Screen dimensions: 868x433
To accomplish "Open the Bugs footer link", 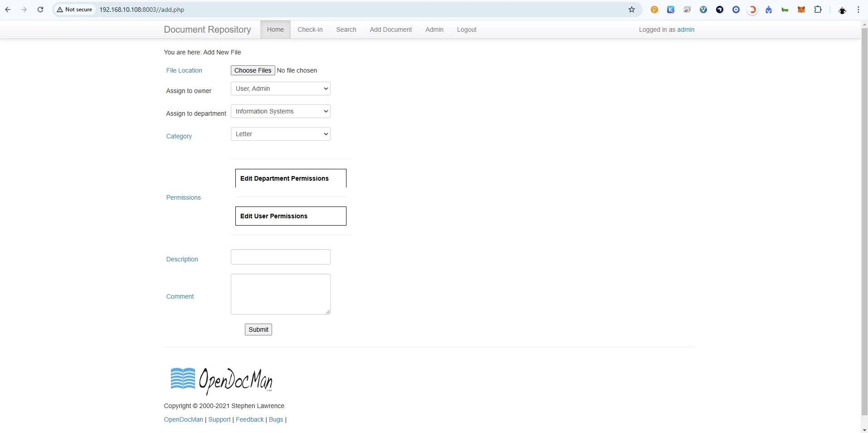I will pyautogui.click(x=276, y=419).
